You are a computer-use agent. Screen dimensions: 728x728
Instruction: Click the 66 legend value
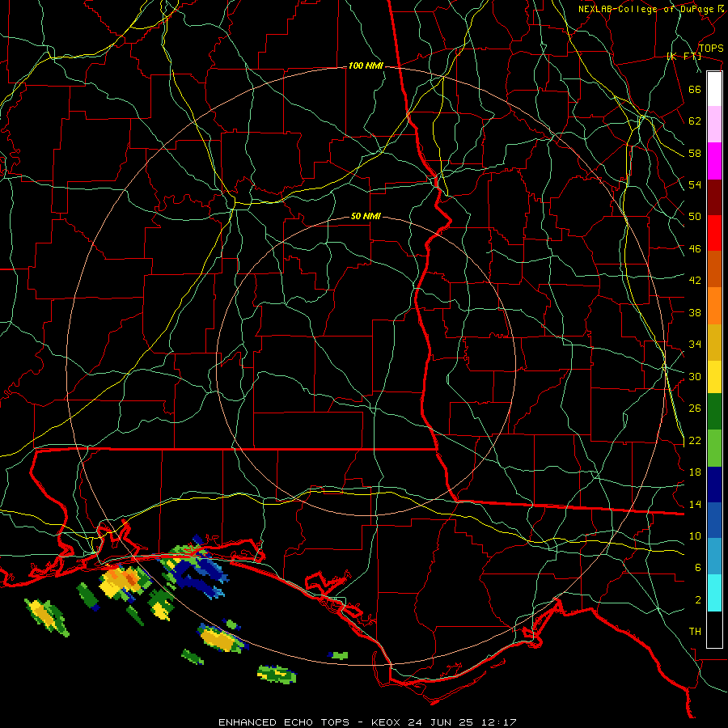[695, 89]
